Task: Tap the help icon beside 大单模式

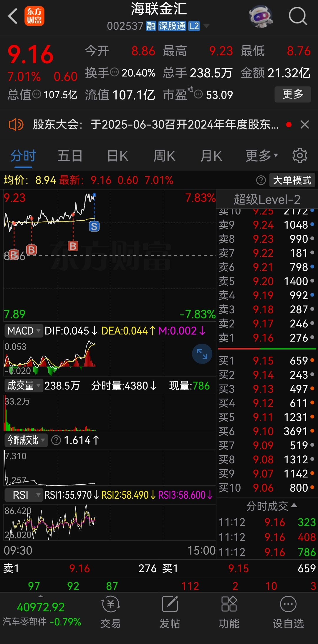Action: pos(261,180)
